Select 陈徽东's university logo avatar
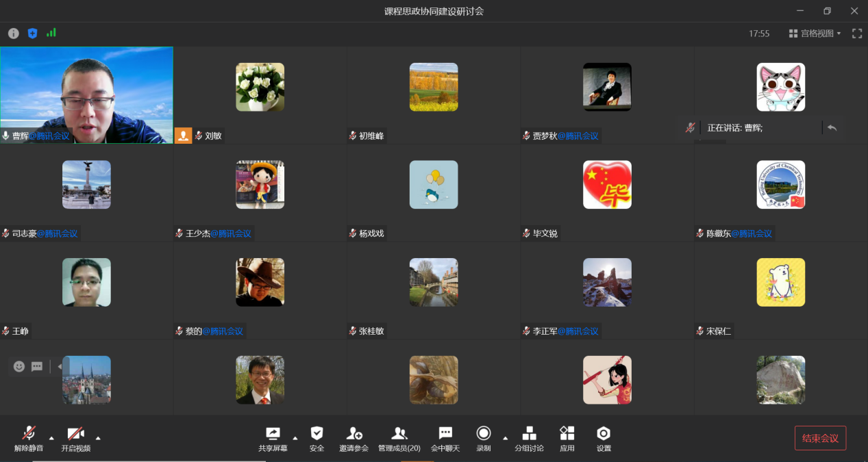This screenshot has width=868, height=462. tap(781, 185)
